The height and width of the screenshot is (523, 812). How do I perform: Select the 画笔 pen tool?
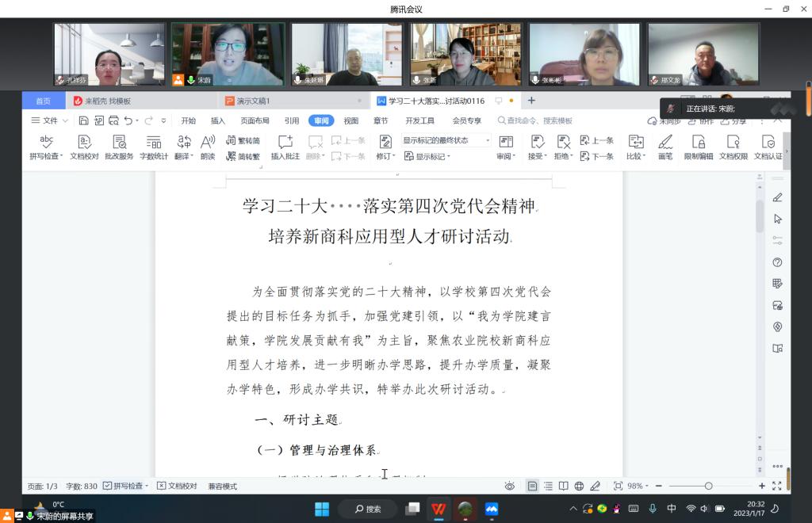tap(665, 142)
